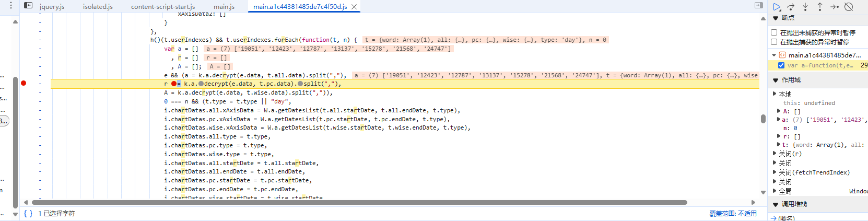Enable pause on caught exceptions checkbox
Image resolution: width=868 pixels, height=221 pixels.
click(774, 42)
